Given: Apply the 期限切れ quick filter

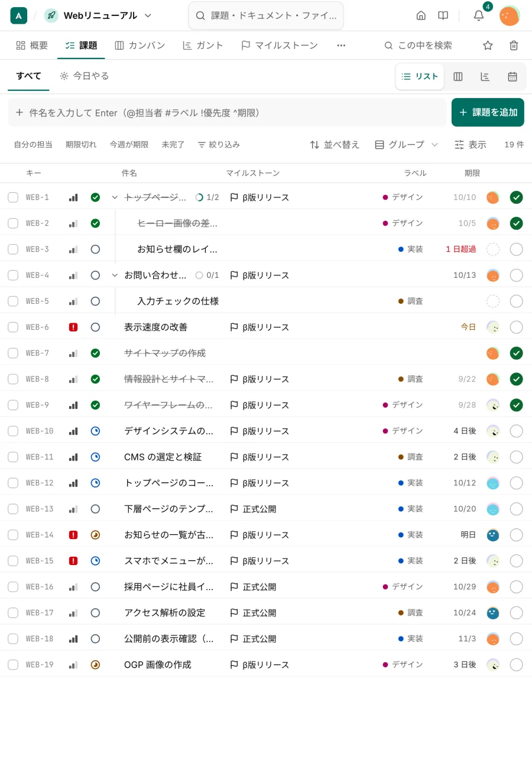Looking at the screenshot, I should 81,144.
